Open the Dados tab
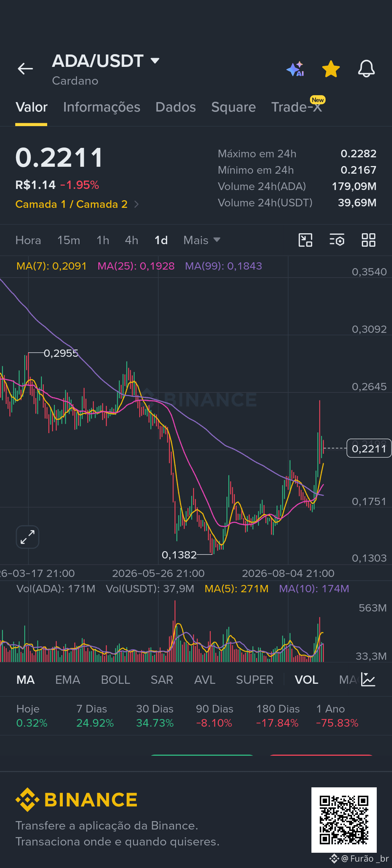 [176, 107]
